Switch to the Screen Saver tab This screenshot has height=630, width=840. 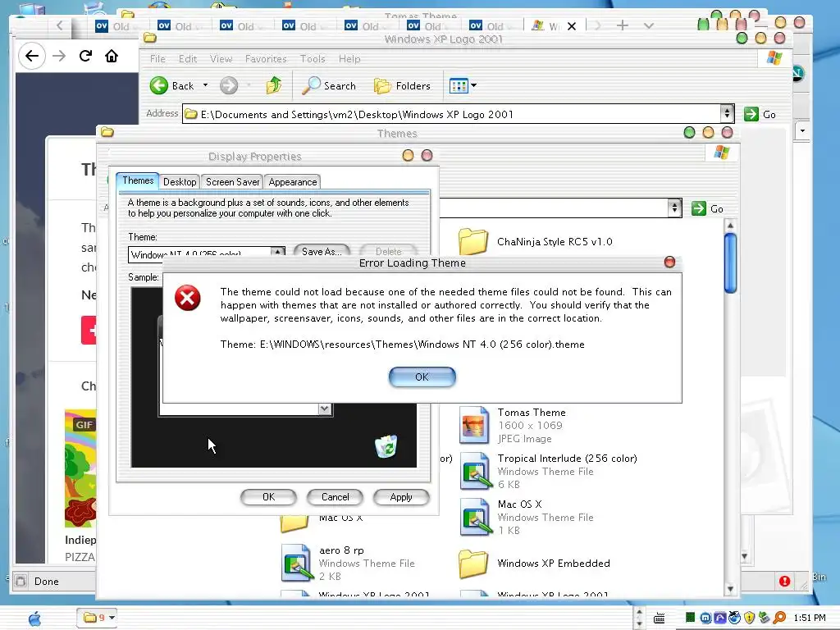pyautogui.click(x=232, y=182)
